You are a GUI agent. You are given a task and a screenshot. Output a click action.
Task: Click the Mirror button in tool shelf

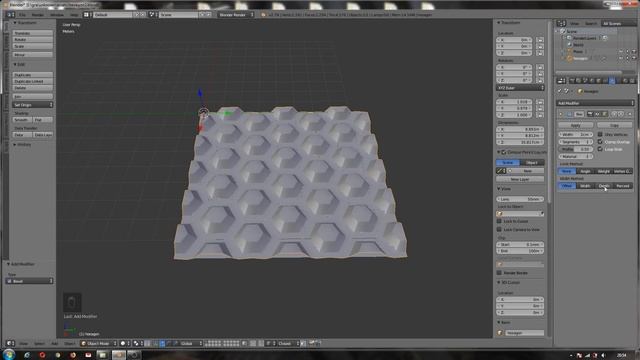(x=33, y=55)
